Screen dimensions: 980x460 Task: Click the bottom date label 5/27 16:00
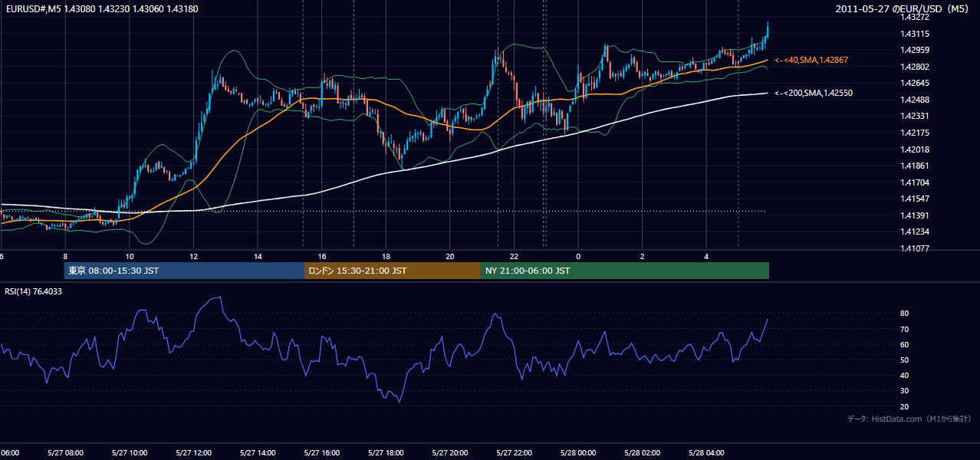[321, 453]
